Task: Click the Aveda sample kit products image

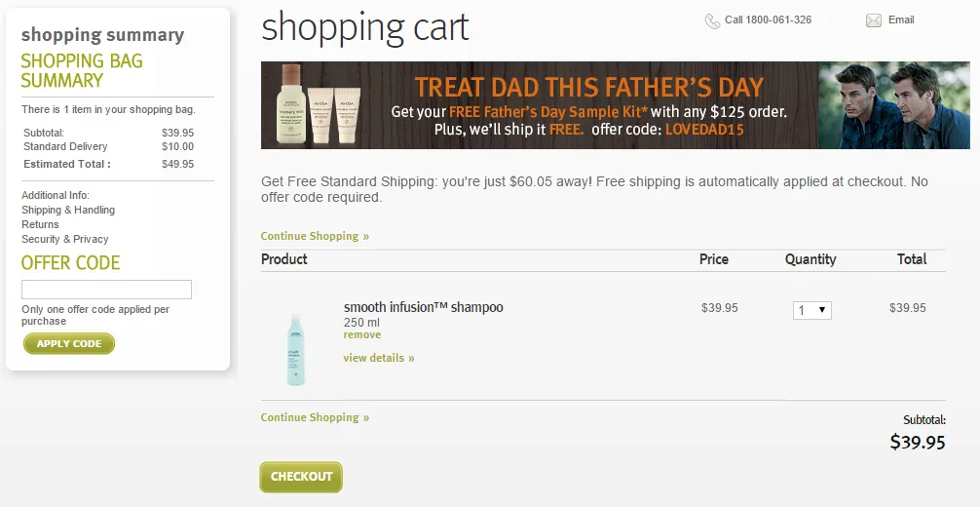Action: (320, 105)
